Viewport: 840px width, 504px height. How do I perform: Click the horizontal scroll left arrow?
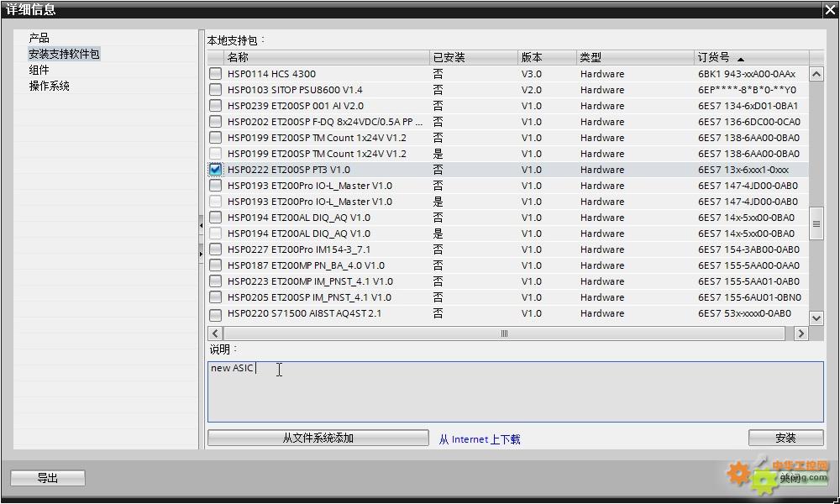(215, 333)
